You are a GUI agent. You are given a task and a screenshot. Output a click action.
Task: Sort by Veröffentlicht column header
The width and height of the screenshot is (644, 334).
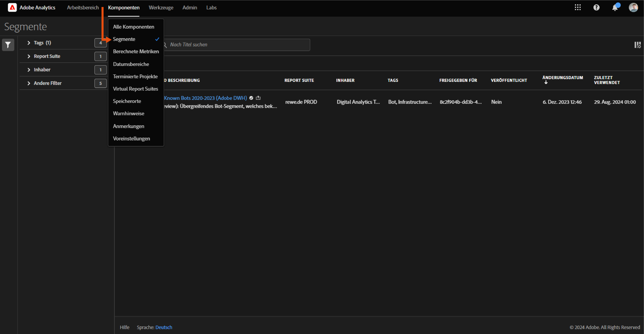(509, 80)
